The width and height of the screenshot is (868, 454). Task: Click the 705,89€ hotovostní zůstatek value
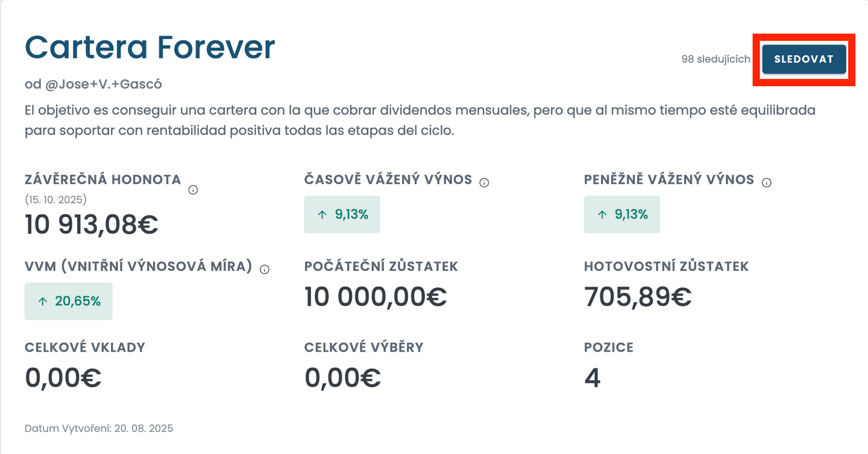tap(638, 297)
